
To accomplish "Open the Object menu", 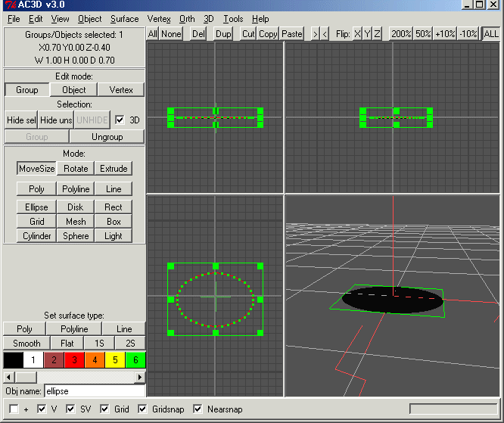I will (90, 19).
